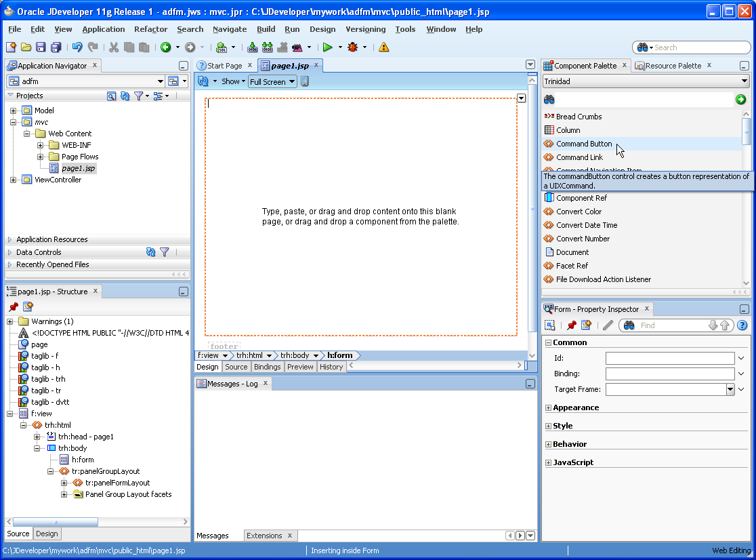
Task: Close the Messages - Log tab
Action: (x=265, y=384)
